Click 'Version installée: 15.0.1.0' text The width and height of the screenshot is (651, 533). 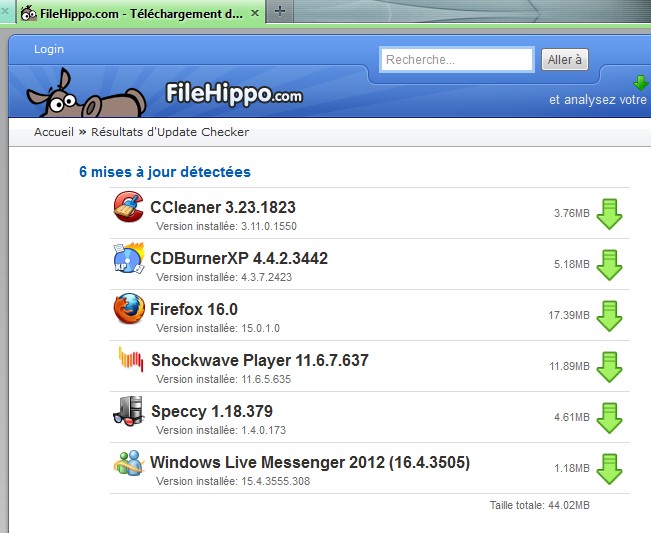point(218,328)
